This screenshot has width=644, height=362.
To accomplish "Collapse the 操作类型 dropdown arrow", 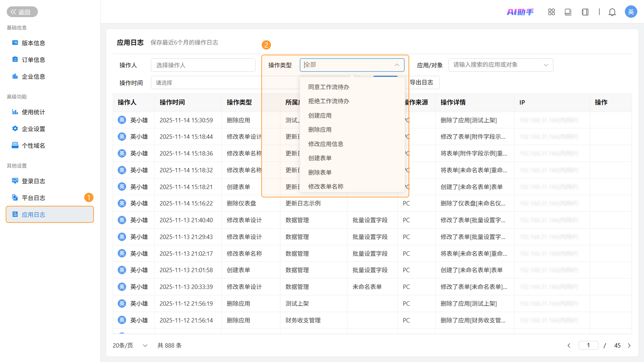I will (397, 65).
